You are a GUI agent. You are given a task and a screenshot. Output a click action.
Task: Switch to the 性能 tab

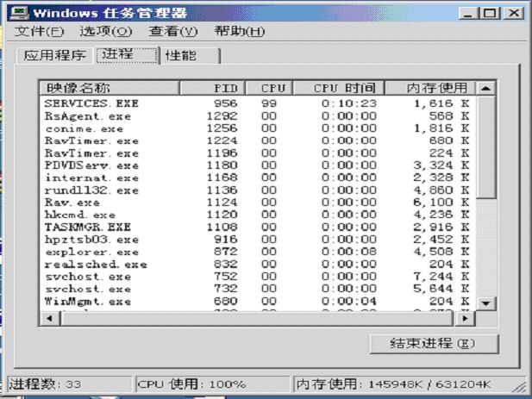[x=191, y=56]
